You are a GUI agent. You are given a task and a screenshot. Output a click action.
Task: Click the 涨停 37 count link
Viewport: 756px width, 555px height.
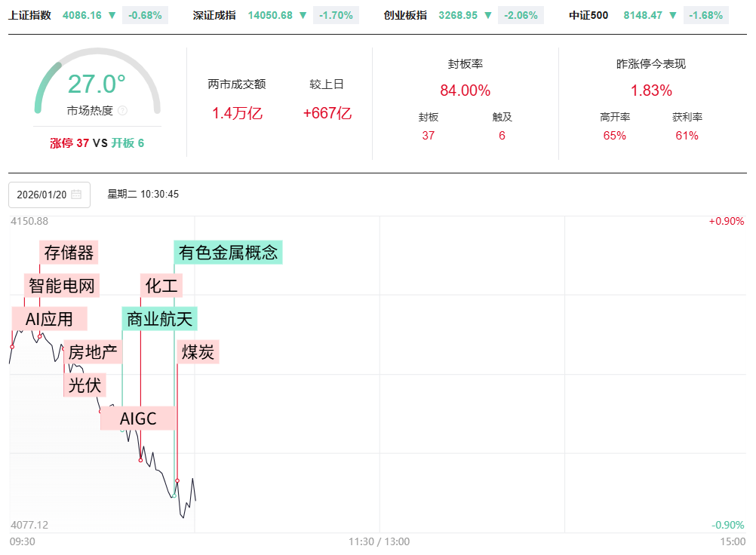click(69, 143)
